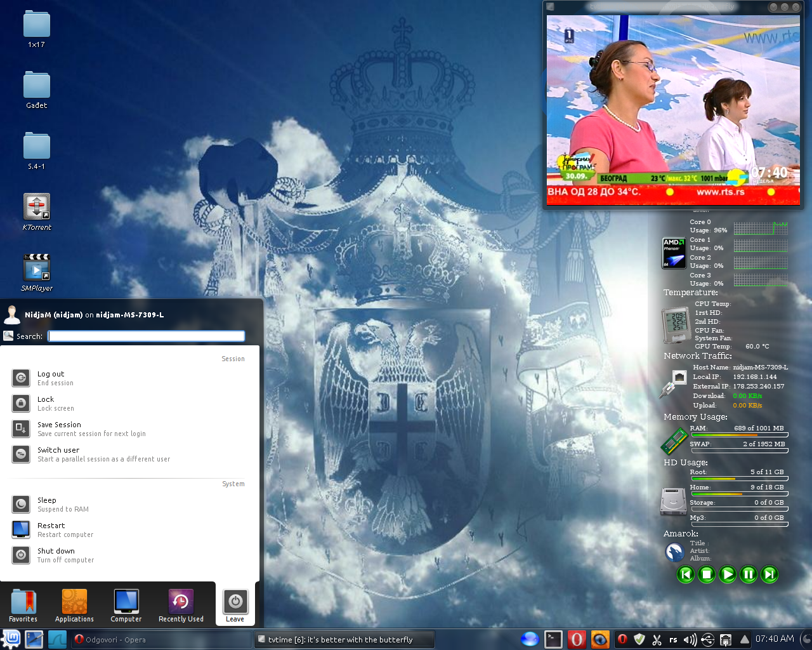The height and width of the screenshot is (650, 812).
Task: Click Amarok previous track button
Action: pos(686,574)
